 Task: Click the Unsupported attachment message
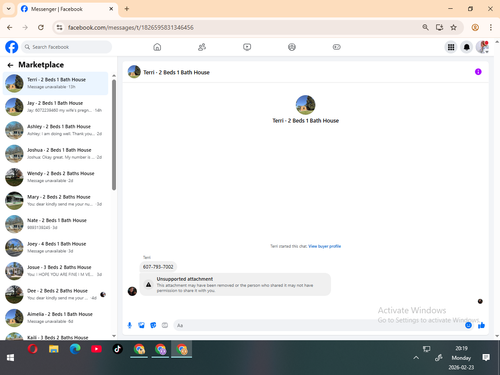pos(235,284)
